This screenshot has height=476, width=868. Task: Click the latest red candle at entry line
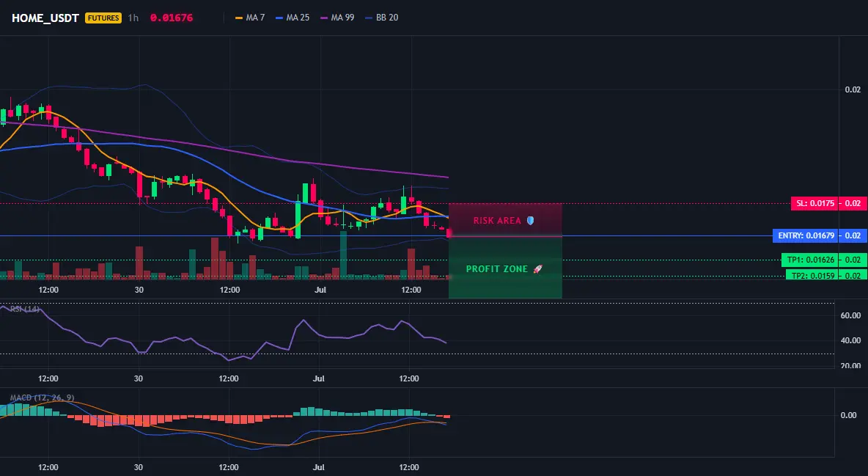point(449,233)
